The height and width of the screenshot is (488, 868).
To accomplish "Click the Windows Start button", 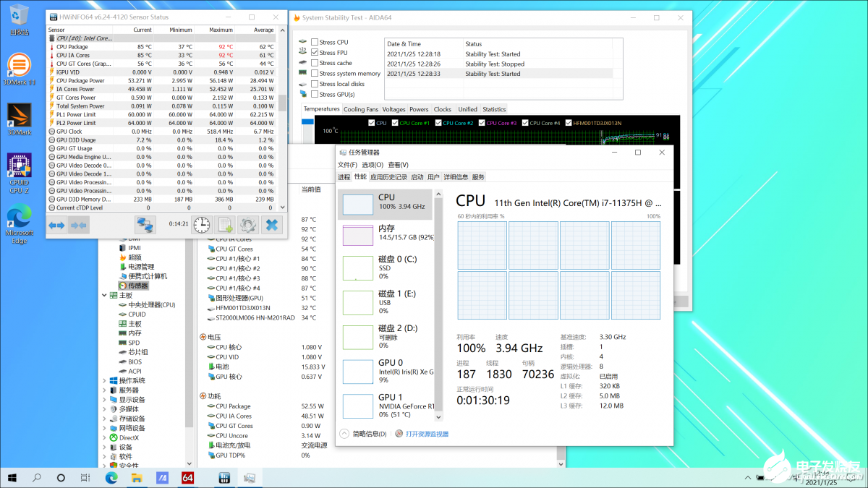I will [12, 477].
